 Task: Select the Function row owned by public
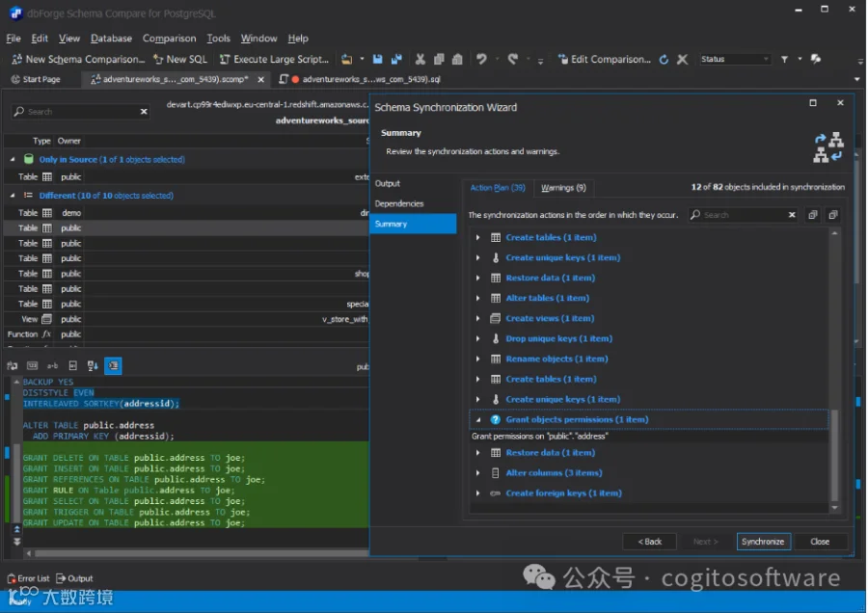186,334
